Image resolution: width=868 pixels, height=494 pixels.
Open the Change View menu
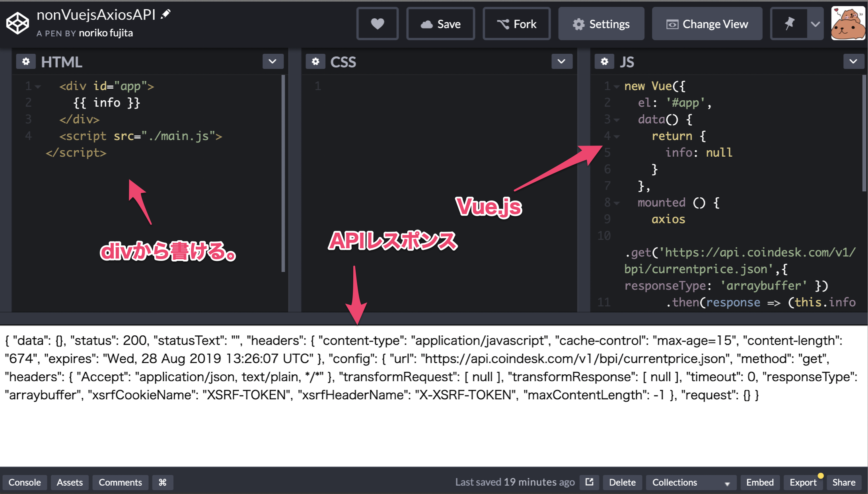click(x=707, y=24)
